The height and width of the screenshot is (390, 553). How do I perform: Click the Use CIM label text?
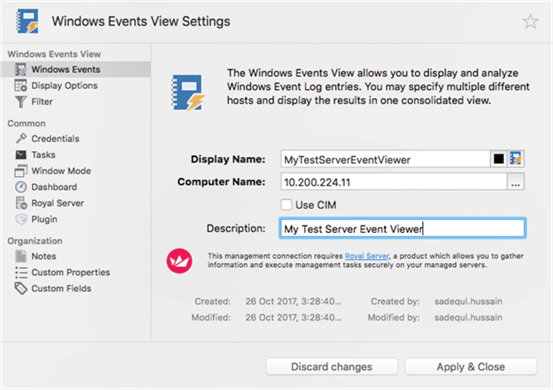(316, 205)
